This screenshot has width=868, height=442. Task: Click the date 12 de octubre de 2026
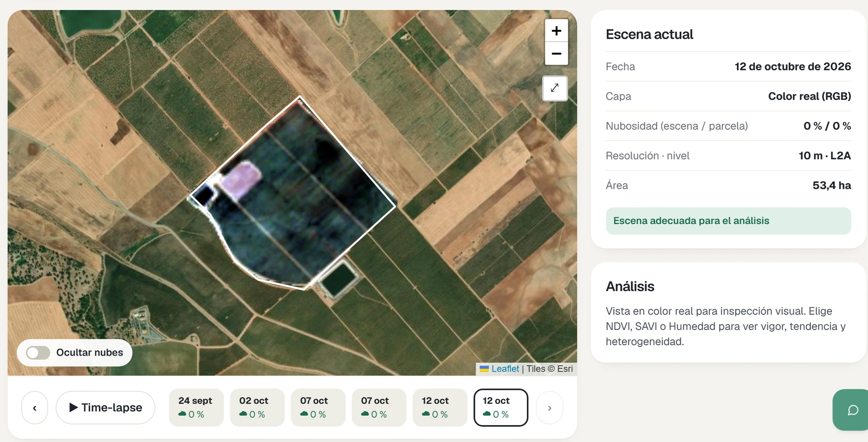(x=792, y=66)
